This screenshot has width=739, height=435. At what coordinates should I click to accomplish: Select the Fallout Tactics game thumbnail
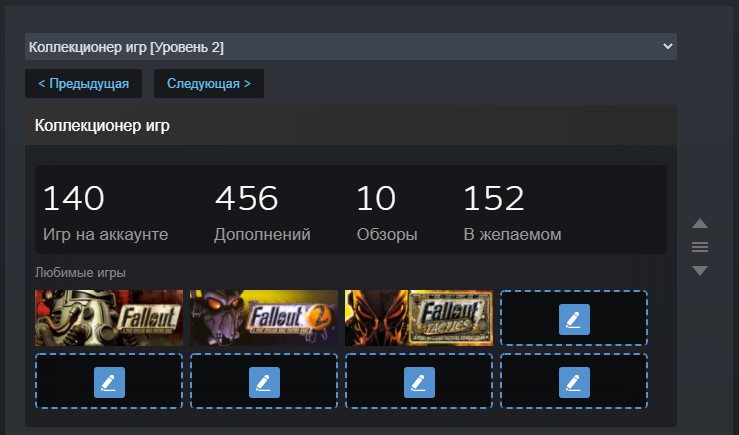[419, 318]
